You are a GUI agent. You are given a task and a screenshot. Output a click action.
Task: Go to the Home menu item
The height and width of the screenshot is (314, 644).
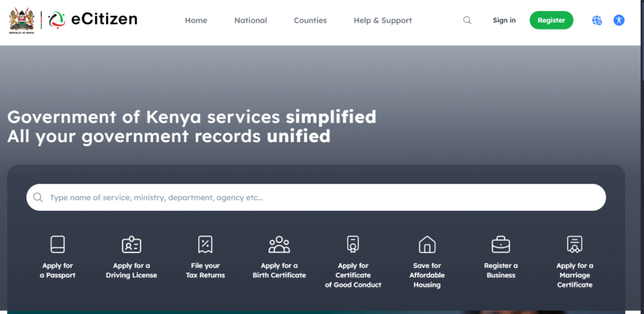click(x=196, y=20)
